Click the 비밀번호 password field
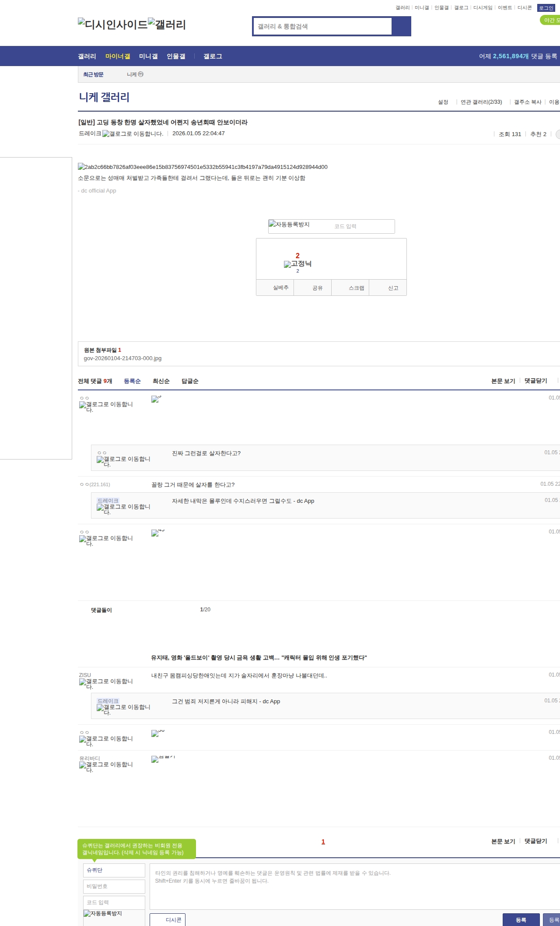Image resolution: width=560 pixels, height=926 pixels. click(114, 886)
